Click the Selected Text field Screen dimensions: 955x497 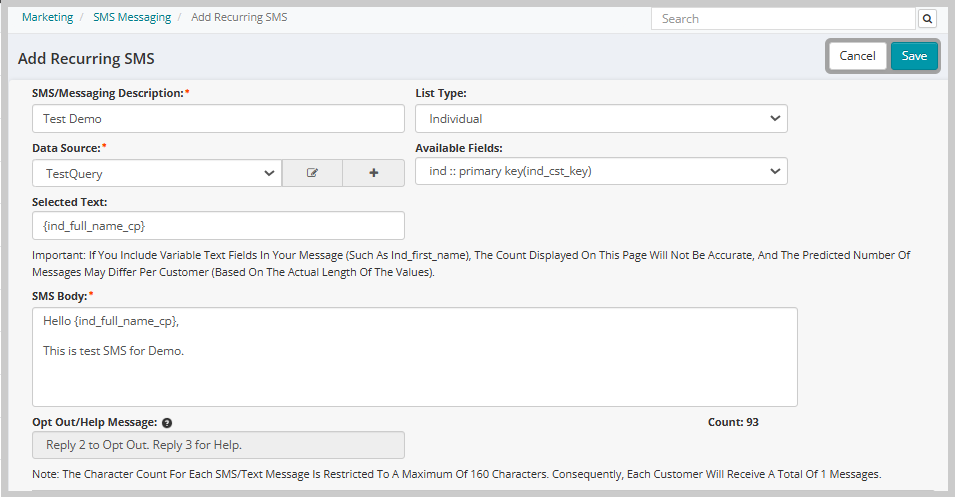click(x=218, y=225)
